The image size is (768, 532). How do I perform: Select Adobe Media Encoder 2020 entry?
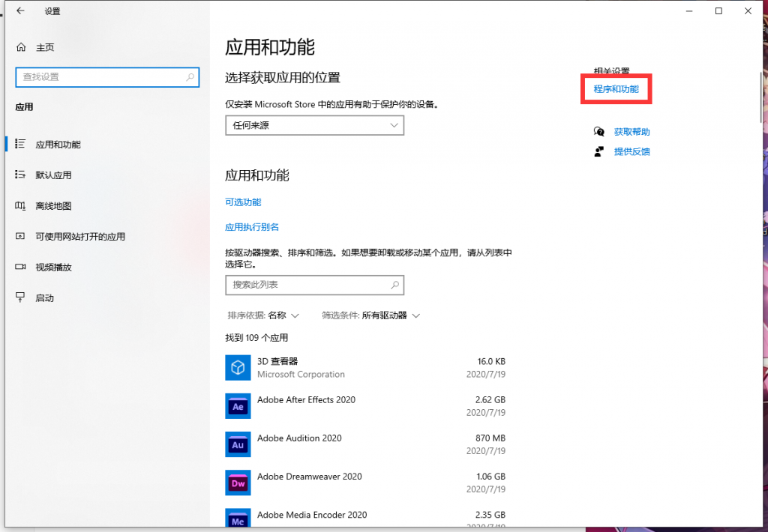[x=365, y=518]
